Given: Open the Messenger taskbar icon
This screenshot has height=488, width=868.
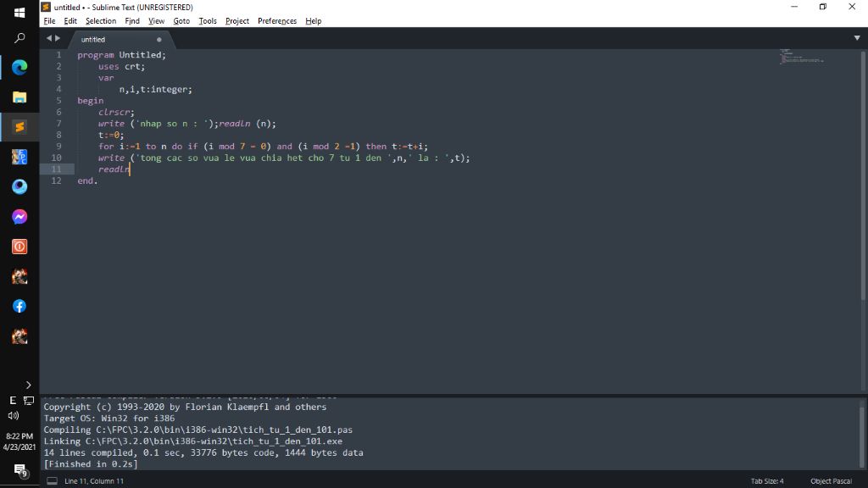Looking at the screenshot, I should pos(19,217).
